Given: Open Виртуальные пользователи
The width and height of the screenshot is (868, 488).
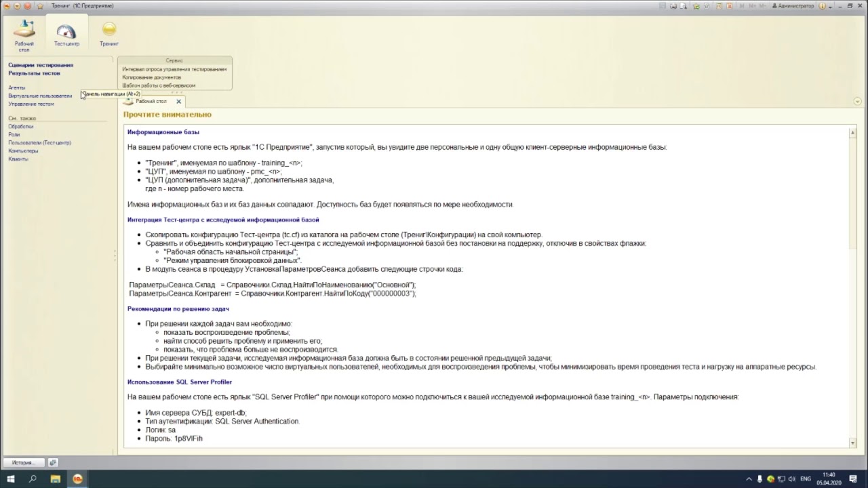Looking at the screenshot, I should tap(40, 96).
